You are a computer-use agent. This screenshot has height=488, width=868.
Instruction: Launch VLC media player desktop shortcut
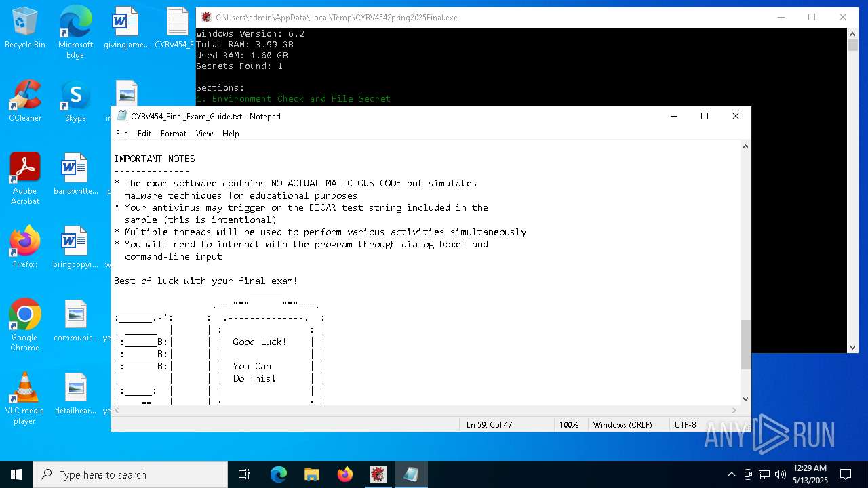(25, 399)
